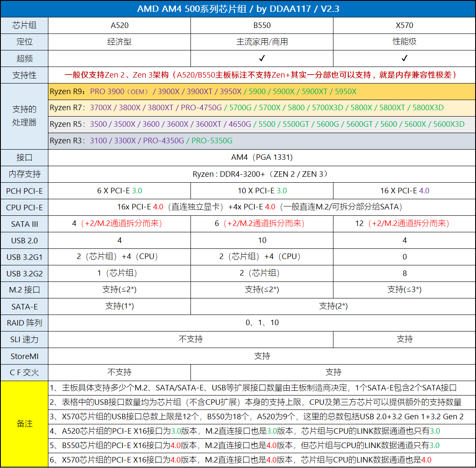Click the 'RAID 阵列' row label
This screenshot has height=468, width=476.
[24, 323]
